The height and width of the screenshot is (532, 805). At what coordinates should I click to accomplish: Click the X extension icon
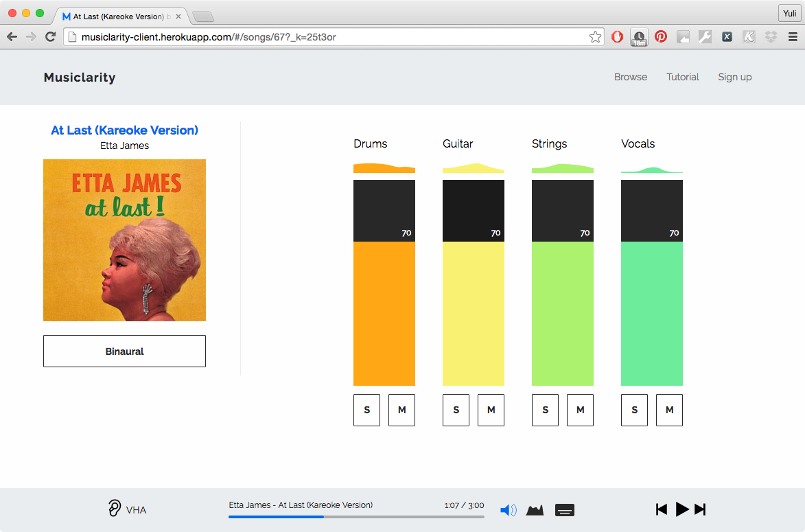727,37
